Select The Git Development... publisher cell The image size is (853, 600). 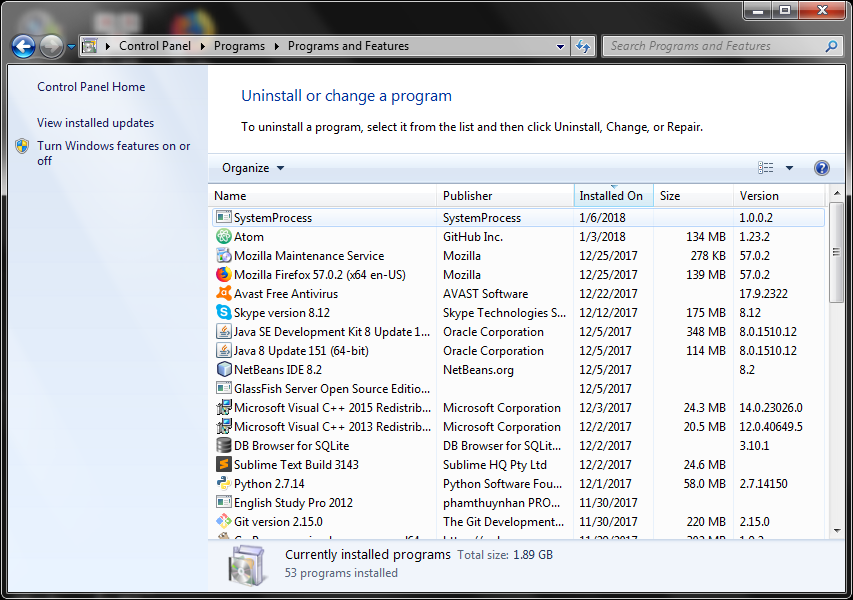tap(503, 522)
